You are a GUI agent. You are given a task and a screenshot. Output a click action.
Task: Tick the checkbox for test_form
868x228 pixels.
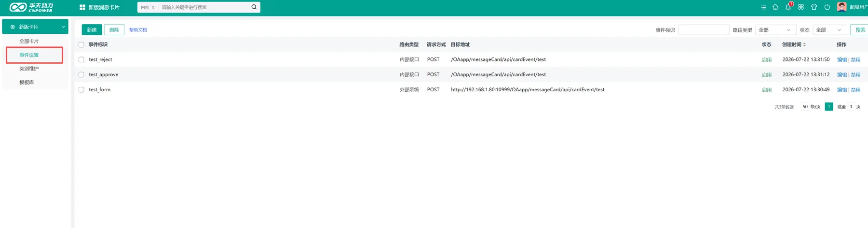tap(81, 90)
